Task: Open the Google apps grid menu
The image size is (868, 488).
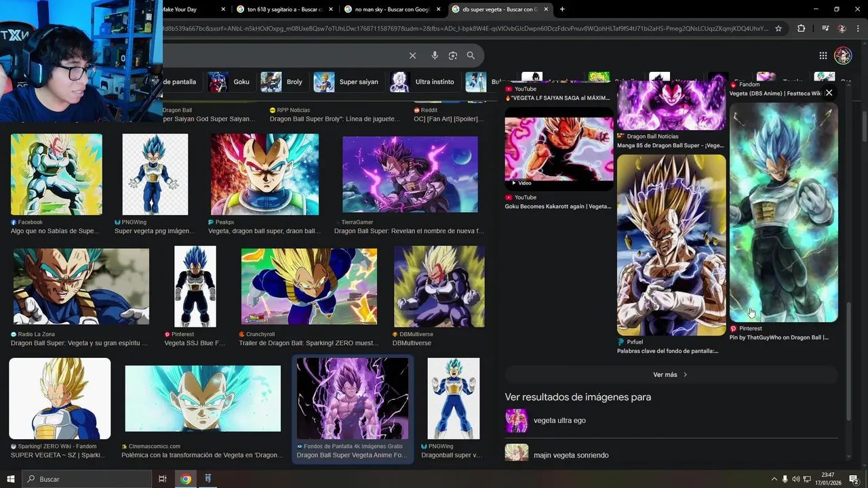Action: (823, 56)
